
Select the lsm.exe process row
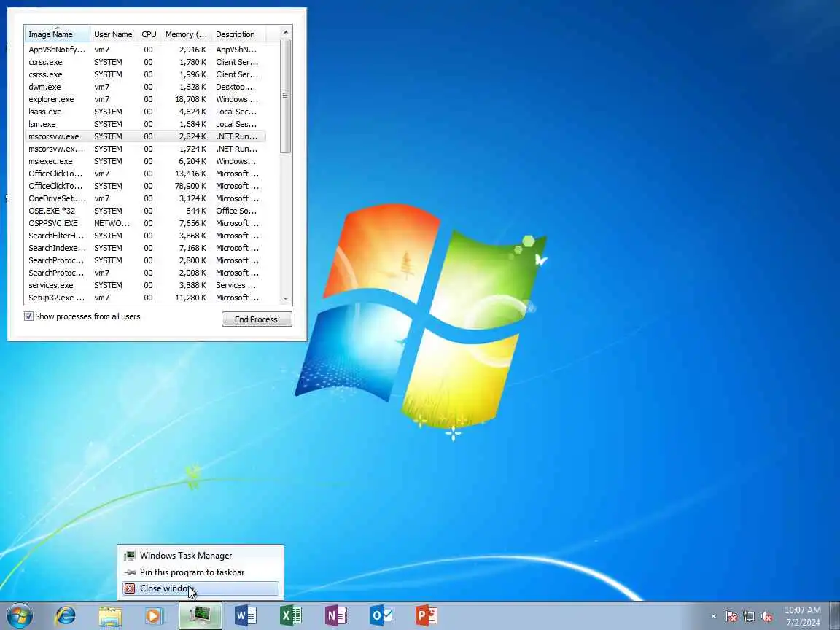coord(144,124)
